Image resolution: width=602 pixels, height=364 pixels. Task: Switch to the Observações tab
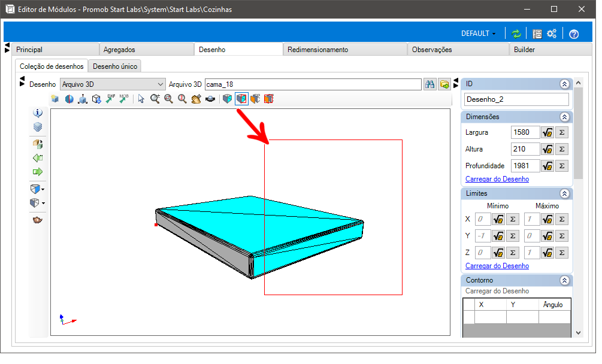458,50
